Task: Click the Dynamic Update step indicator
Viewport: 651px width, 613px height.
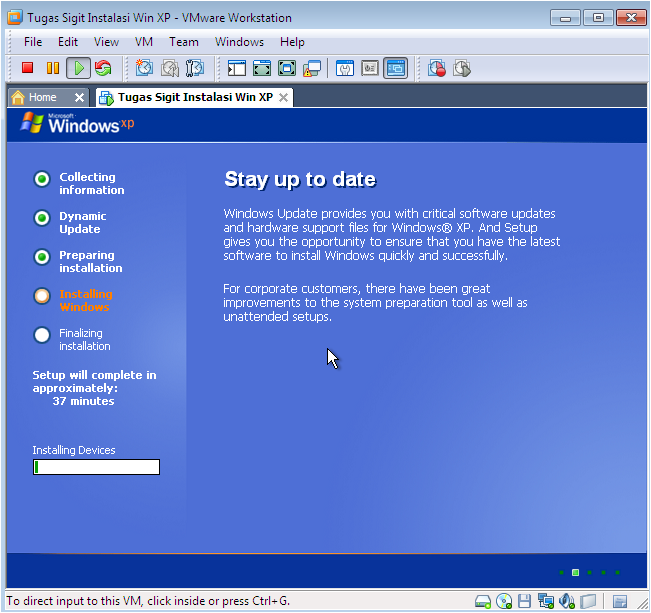Action: (42, 218)
